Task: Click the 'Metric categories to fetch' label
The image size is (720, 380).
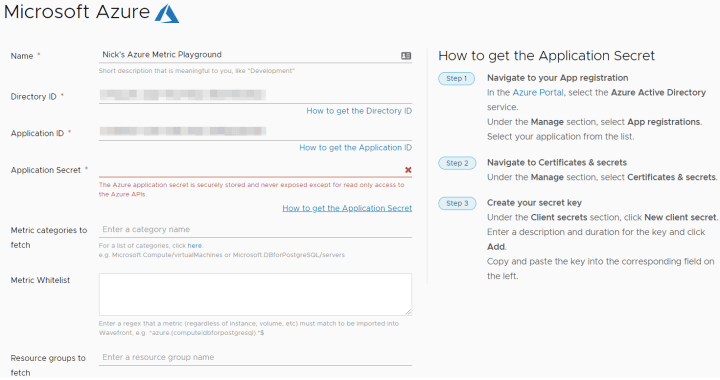Action: click(x=49, y=238)
